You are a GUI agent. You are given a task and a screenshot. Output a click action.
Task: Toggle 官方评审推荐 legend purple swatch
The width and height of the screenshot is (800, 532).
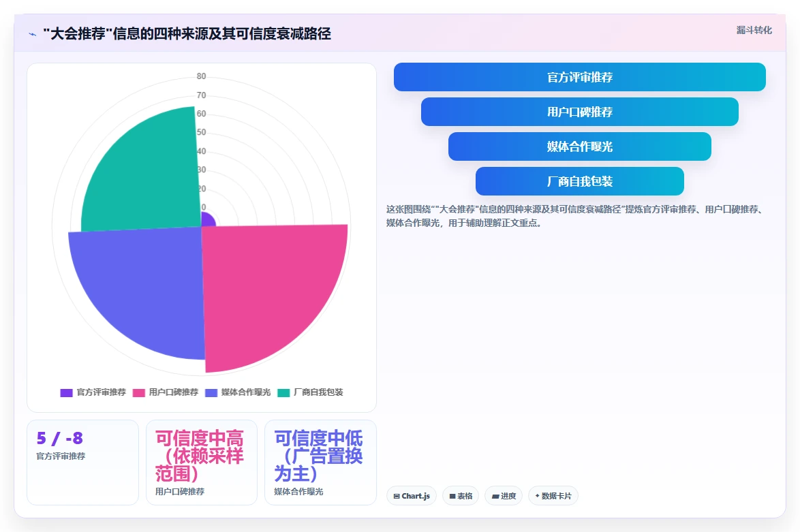pyautogui.click(x=66, y=393)
